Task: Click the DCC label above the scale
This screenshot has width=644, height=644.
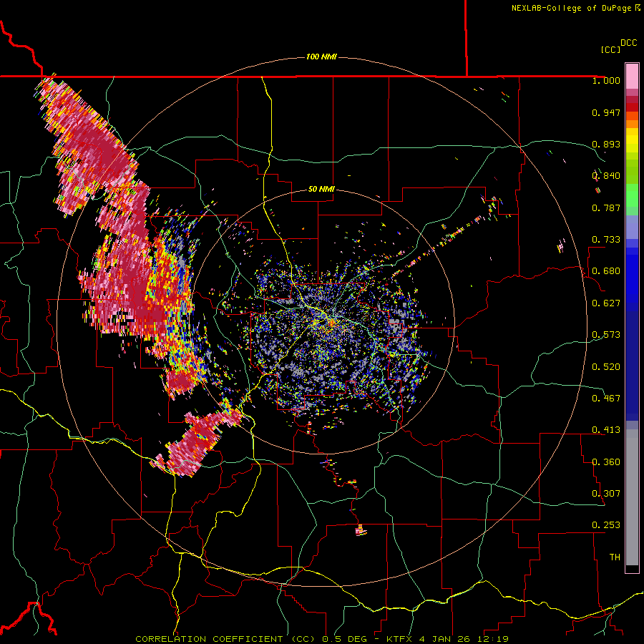Action: pos(628,43)
